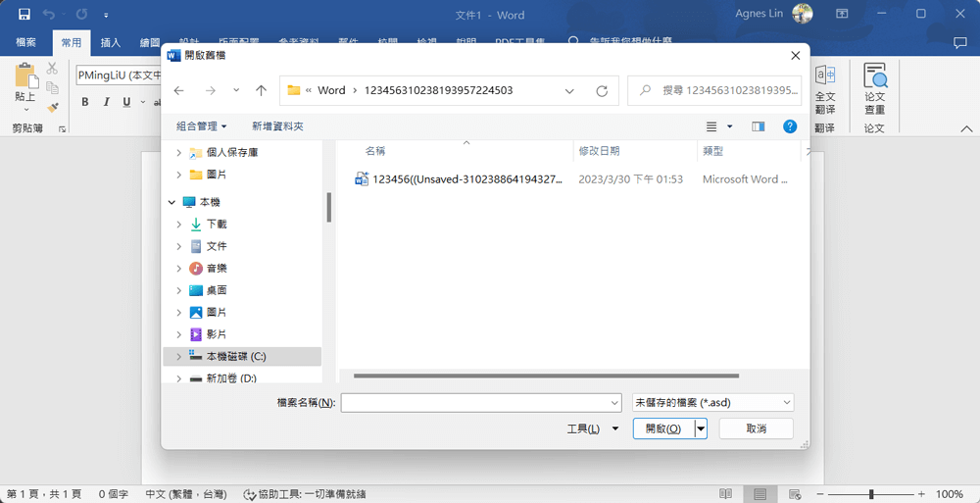Click the 檔案名稱 filename input field
The height and width of the screenshot is (503, 980).
[481, 403]
